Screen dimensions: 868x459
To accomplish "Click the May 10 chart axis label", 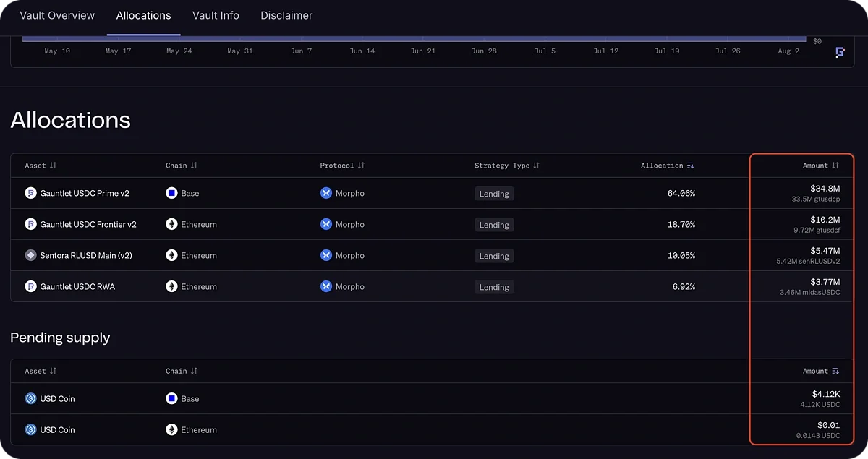I will coord(57,51).
